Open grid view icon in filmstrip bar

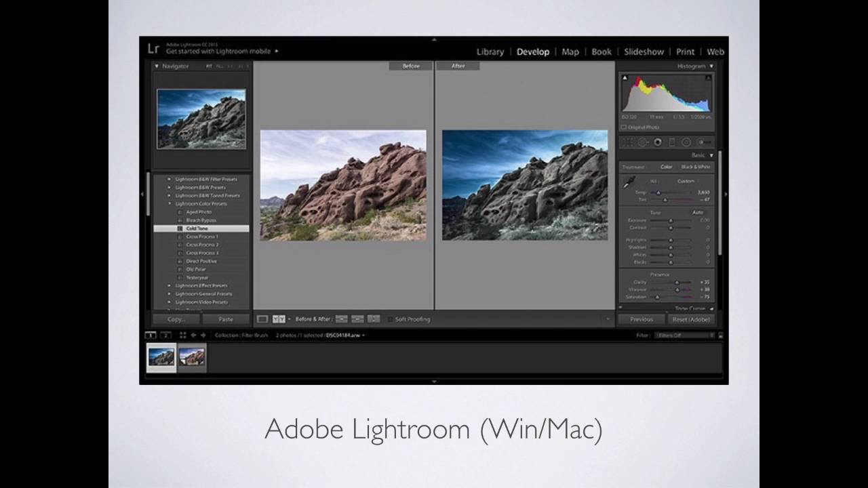[x=183, y=335]
